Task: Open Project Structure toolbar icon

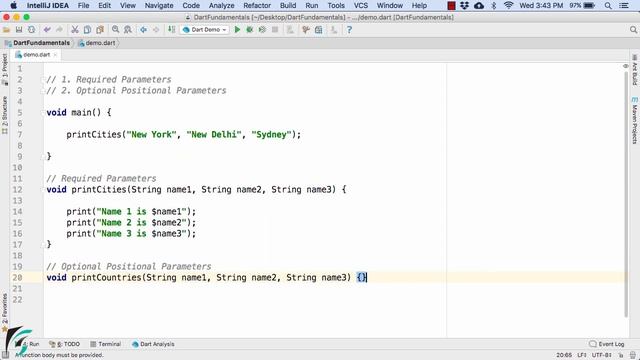Action: [x=318, y=30]
